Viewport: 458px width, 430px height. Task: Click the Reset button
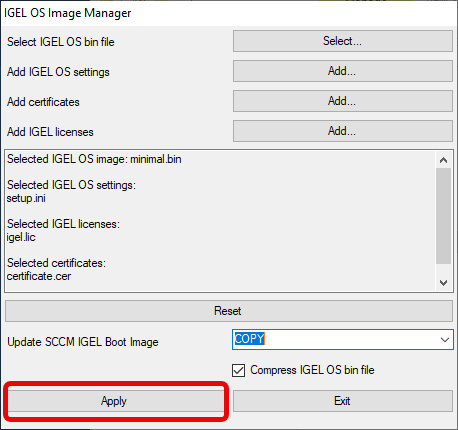point(229,311)
